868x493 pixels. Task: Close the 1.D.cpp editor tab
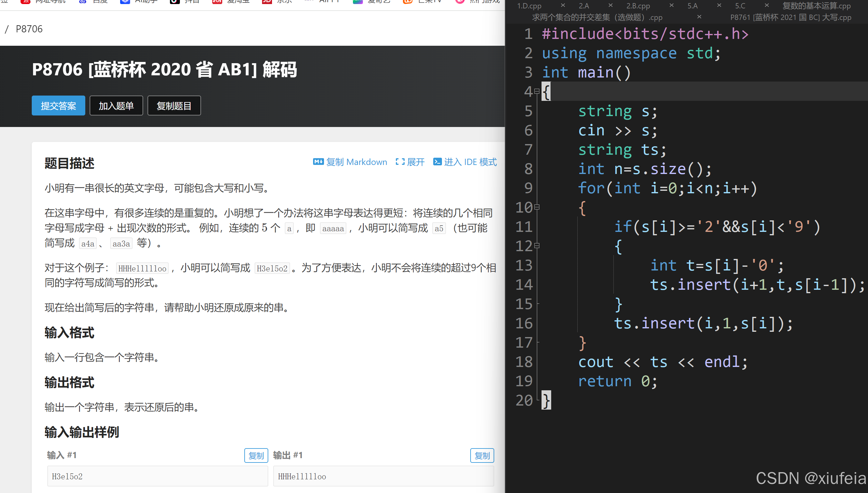[x=563, y=5]
